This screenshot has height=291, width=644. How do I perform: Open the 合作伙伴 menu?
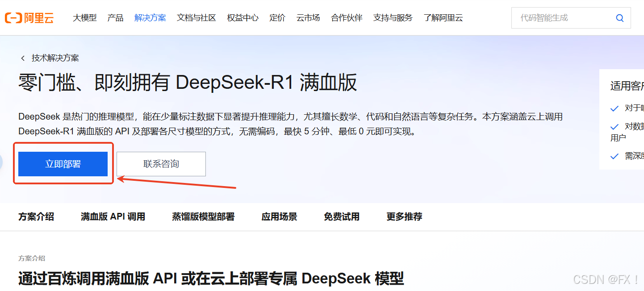click(x=347, y=18)
